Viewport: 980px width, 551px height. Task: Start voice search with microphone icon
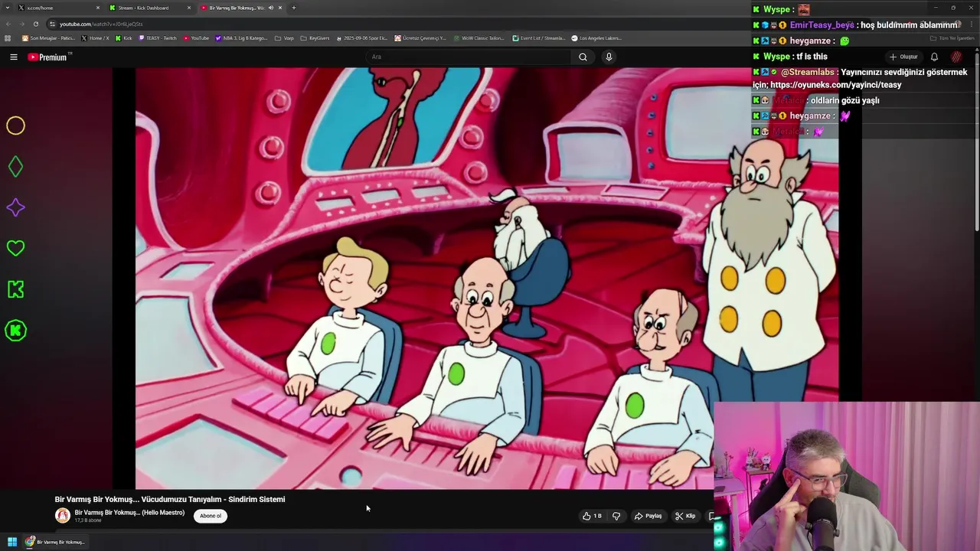point(609,57)
